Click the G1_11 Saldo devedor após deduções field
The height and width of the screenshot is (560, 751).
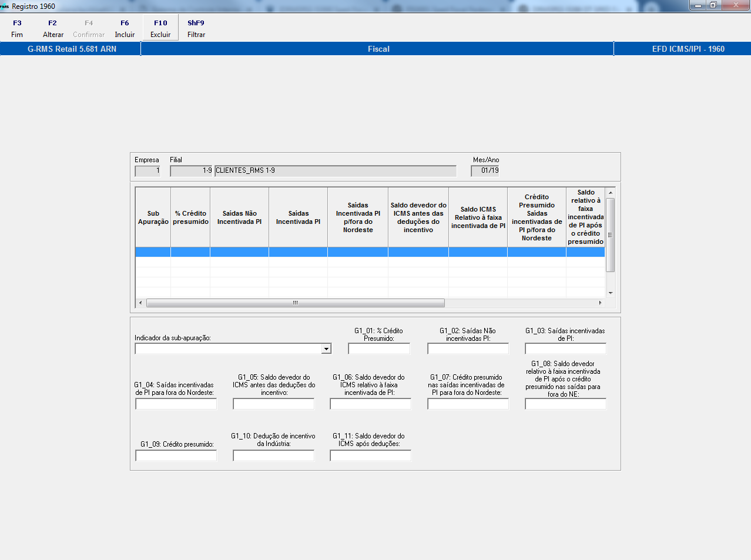(x=371, y=455)
